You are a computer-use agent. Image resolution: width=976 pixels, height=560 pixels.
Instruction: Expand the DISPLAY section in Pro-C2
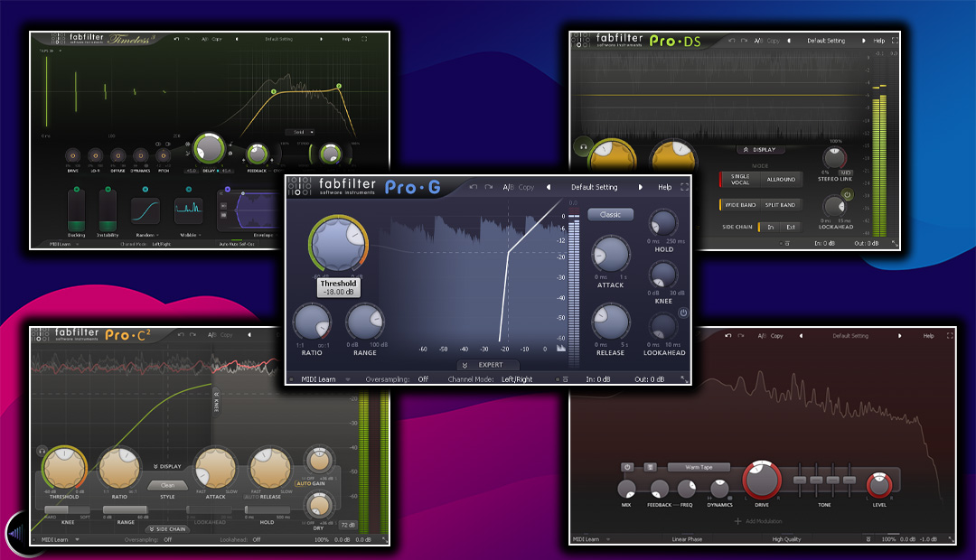click(167, 466)
